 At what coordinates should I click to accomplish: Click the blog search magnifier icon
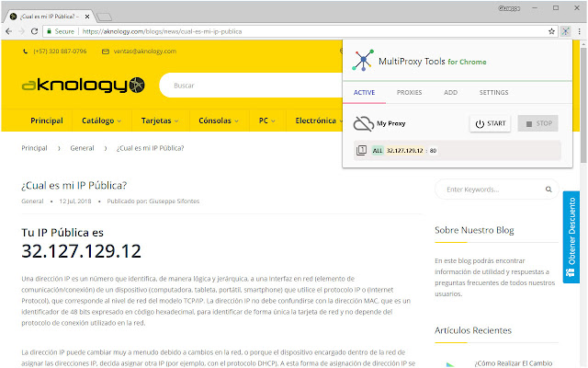(x=548, y=190)
